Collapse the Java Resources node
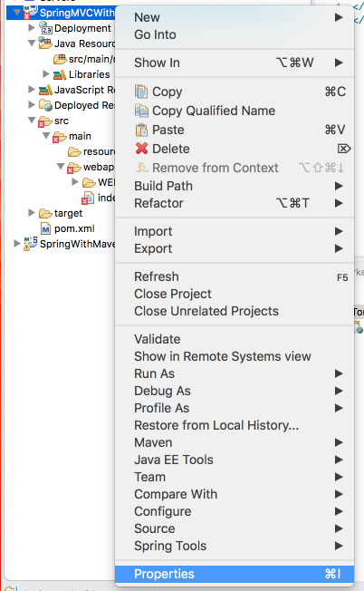This screenshot has height=591, width=364. pos(32,44)
